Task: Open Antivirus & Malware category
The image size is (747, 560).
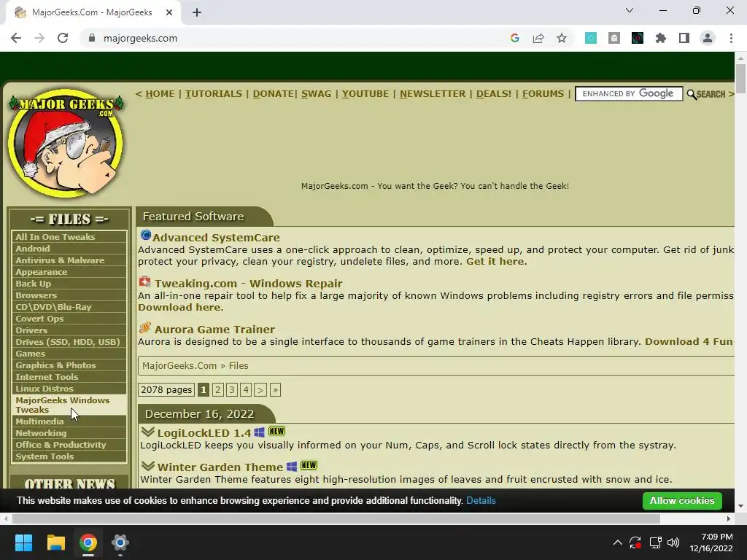Action: 69,260
